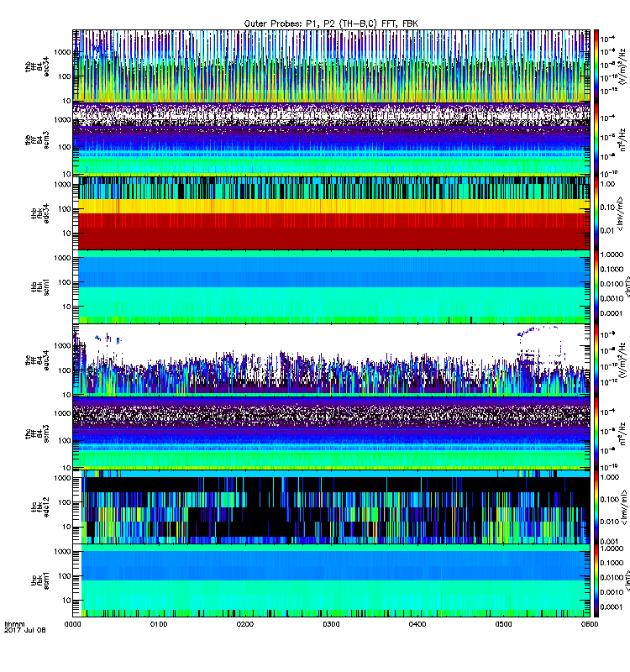Click the (V/m)²/Hz unit label of thb eac34
630x672 pixels.
click(x=622, y=66)
